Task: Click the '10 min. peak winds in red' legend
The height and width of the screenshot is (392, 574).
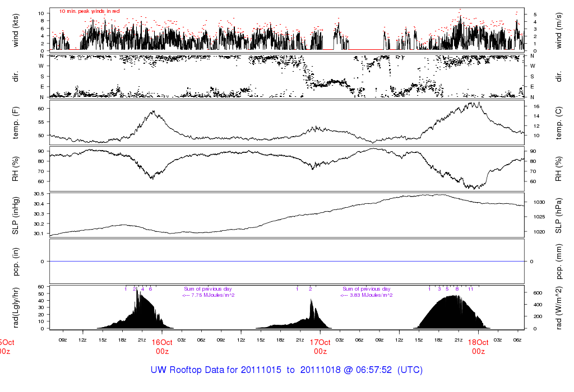Action: [x=89, y=11]
